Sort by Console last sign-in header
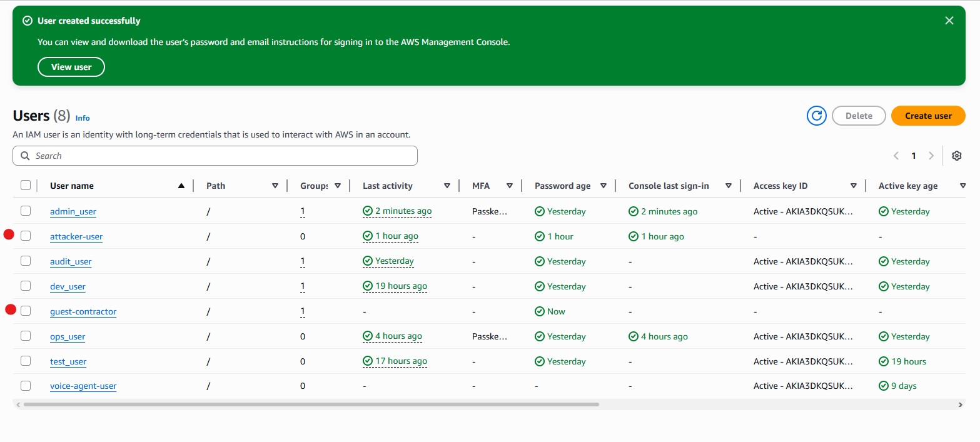Image resolution: width=980 pixels, height=442 pixels. [668, 186]
